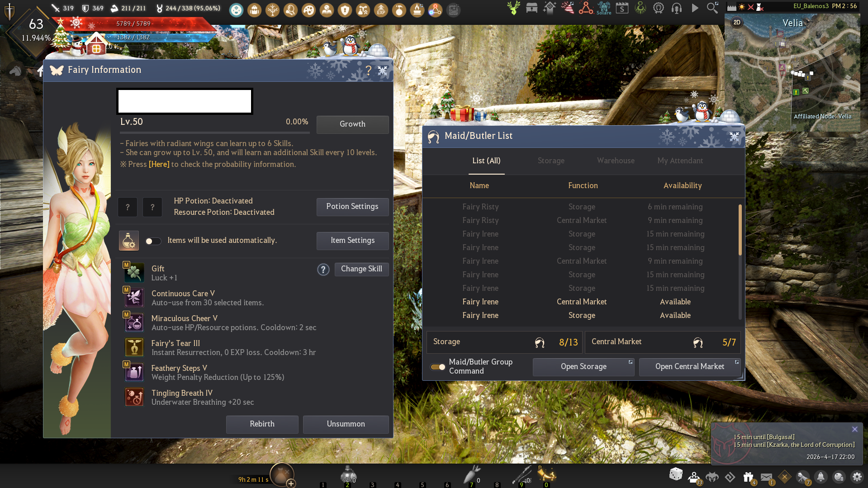Click the gift box icon with badge 4
868x488 pixels.
click(748, 477)
